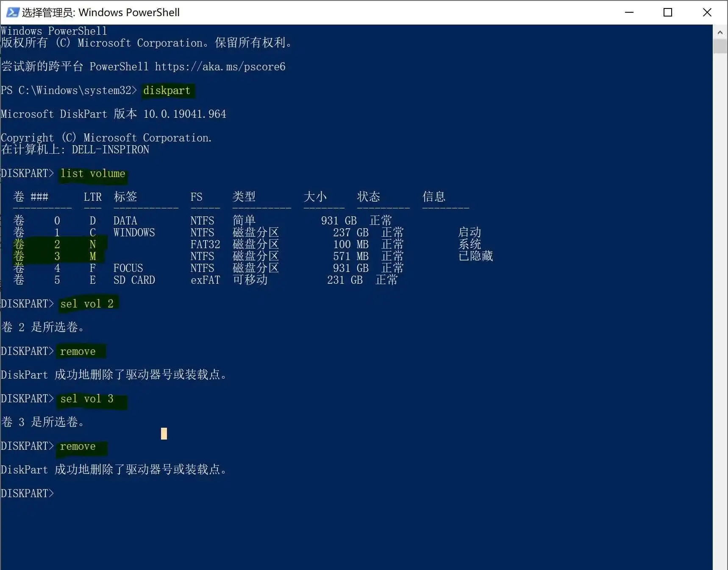
Task: Click drive letter 'M' of volume 3
Action: point(93,256)
